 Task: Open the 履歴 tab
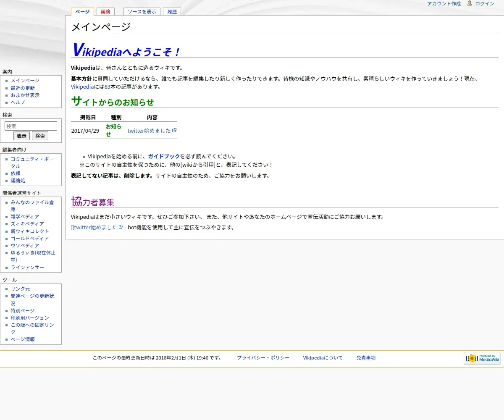click(x=172, y=12)
